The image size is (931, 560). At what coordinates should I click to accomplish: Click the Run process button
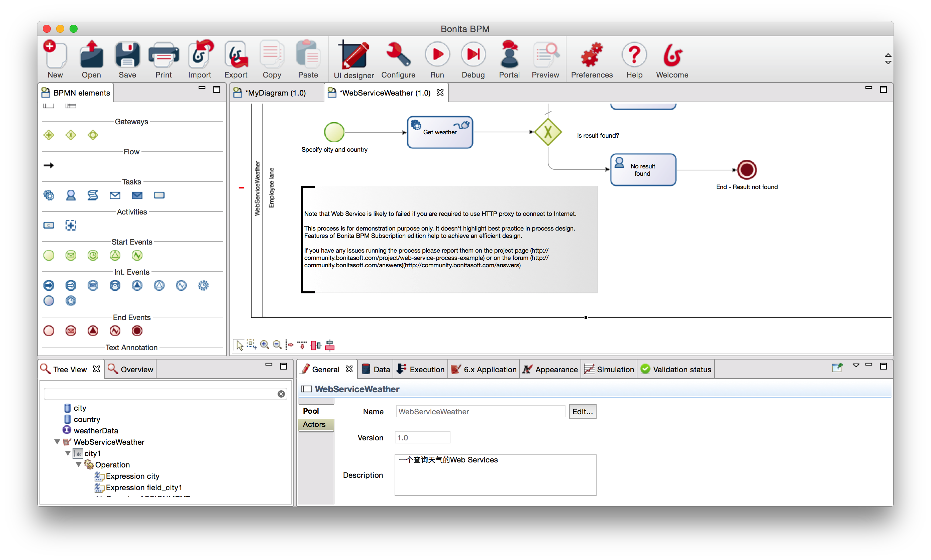point(437,59)
